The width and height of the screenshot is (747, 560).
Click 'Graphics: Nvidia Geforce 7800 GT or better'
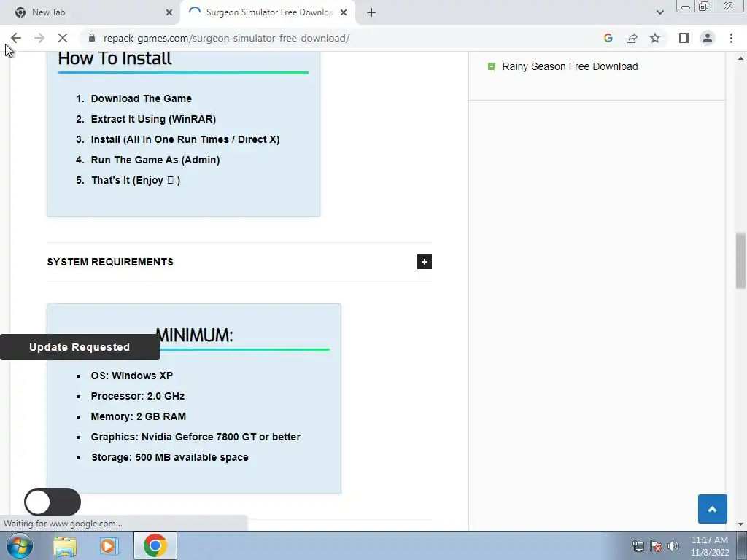click(196, 437)
